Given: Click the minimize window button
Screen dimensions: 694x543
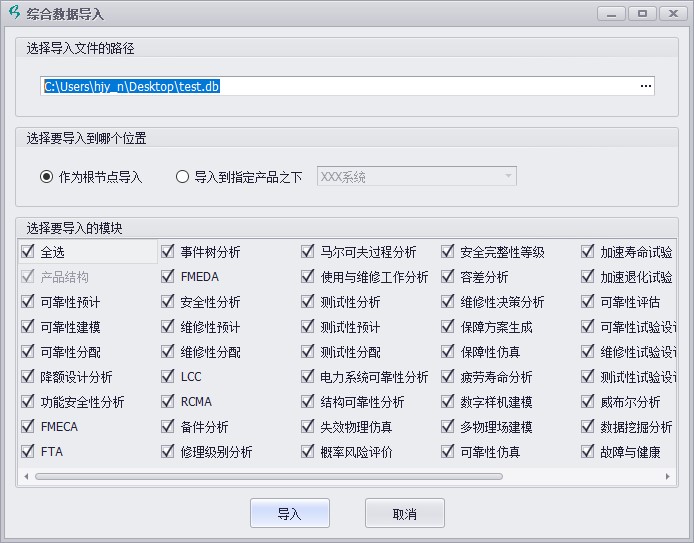Looking at the screenshot, I should [x=611, y=13].
